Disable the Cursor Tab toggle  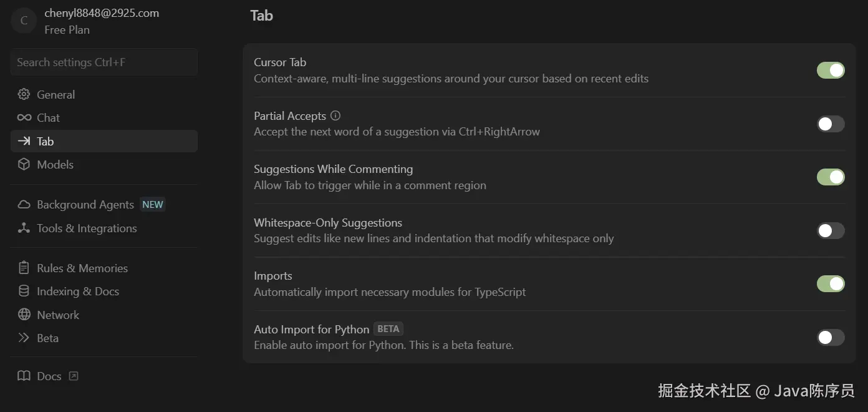tap(831, 70)
